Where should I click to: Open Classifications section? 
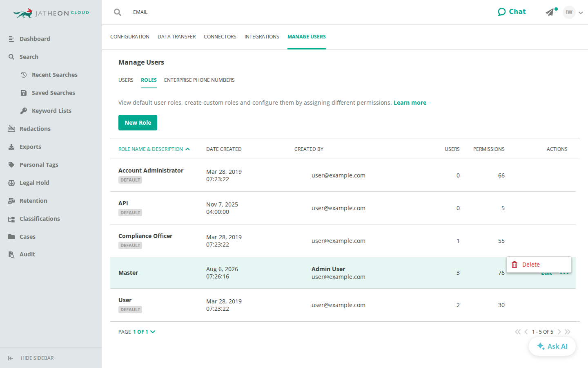tap(40, 219)
